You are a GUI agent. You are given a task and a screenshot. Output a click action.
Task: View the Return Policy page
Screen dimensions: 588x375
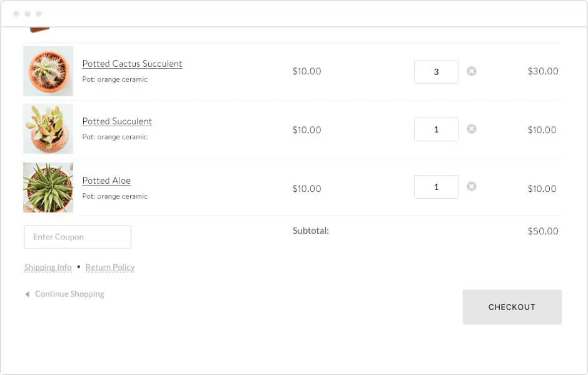110,267
